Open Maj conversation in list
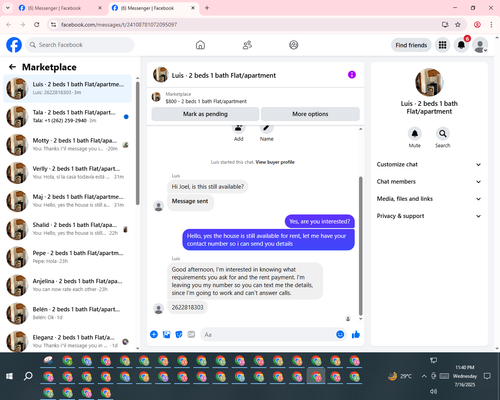The height and width of the screenshot is (400, 500). coord(67,201)
